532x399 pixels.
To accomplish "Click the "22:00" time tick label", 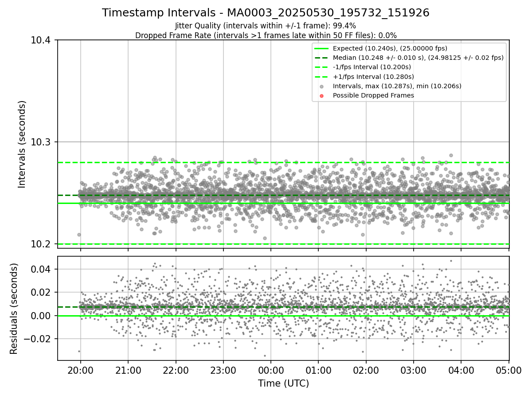I will point(176,370).
